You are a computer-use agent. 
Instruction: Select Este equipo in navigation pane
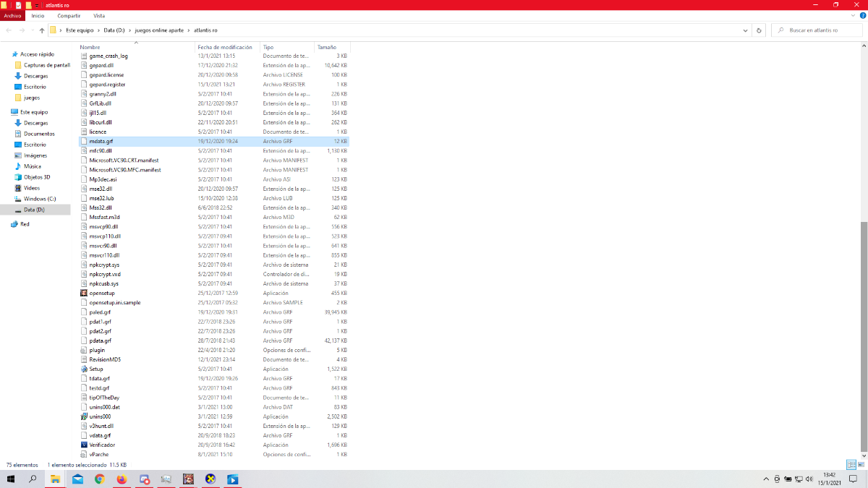[34, 112]
